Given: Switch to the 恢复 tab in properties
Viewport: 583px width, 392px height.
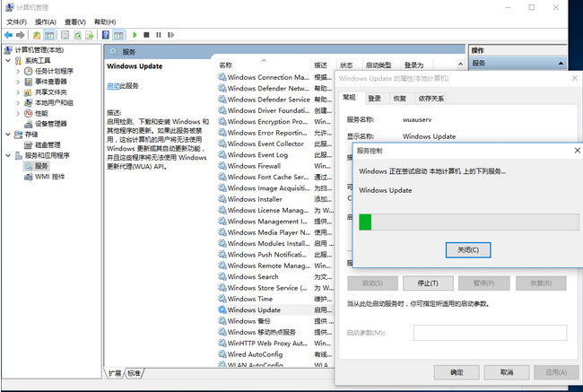Looking at the screenshot, I should [x=399, y=98].
